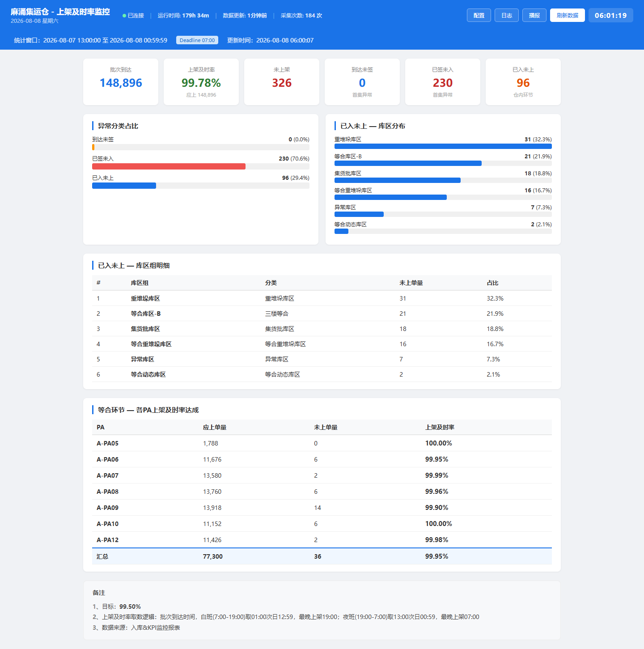Select the 等合库区-B table row

pos(322,314)
